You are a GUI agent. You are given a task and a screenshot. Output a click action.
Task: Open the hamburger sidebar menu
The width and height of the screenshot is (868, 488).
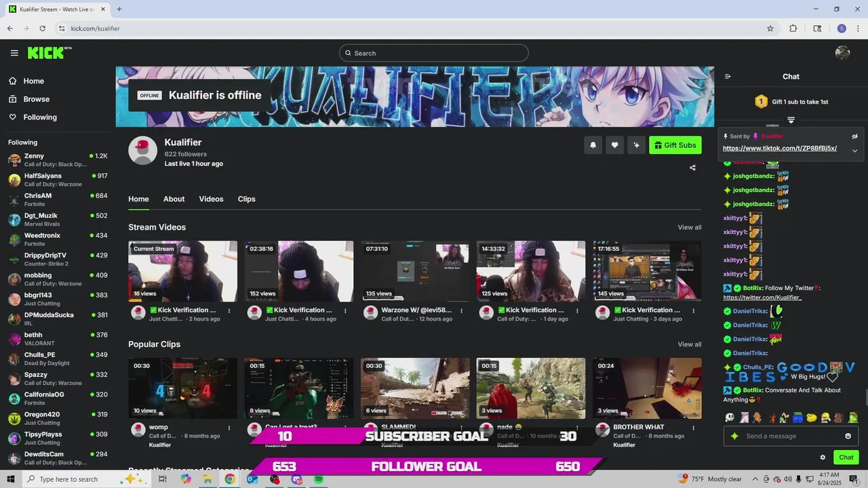pyautogui.click(x=14, y=53)
